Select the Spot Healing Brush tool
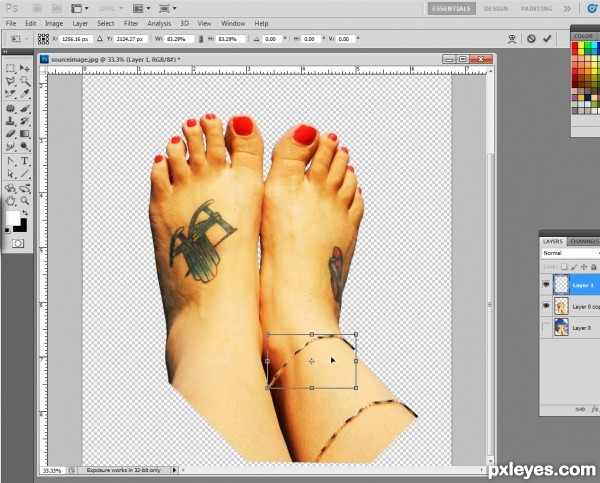 coord(10,109)
